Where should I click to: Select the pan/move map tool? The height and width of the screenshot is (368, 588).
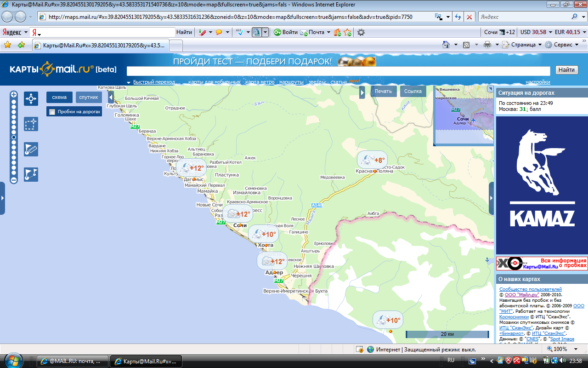[x=31, y=98]
